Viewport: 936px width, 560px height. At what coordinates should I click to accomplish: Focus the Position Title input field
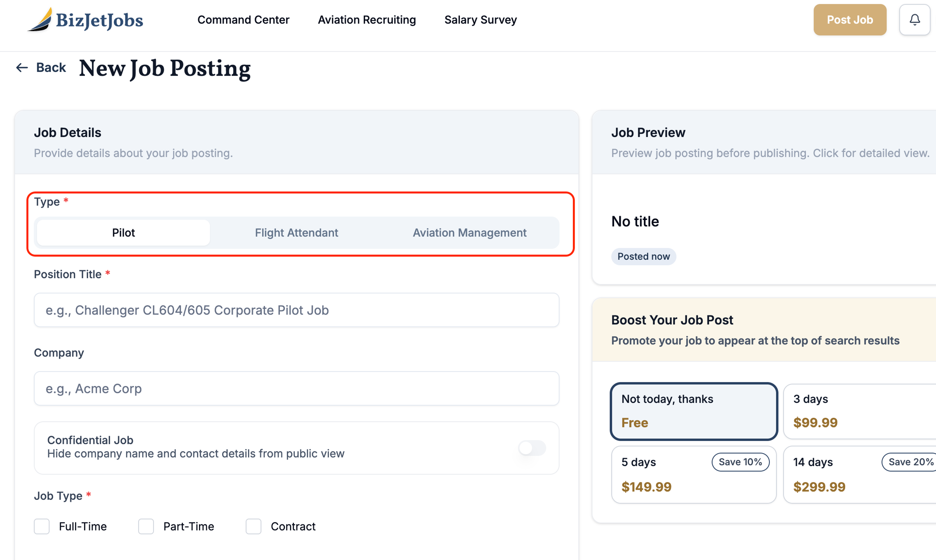(x=296, y=310)
